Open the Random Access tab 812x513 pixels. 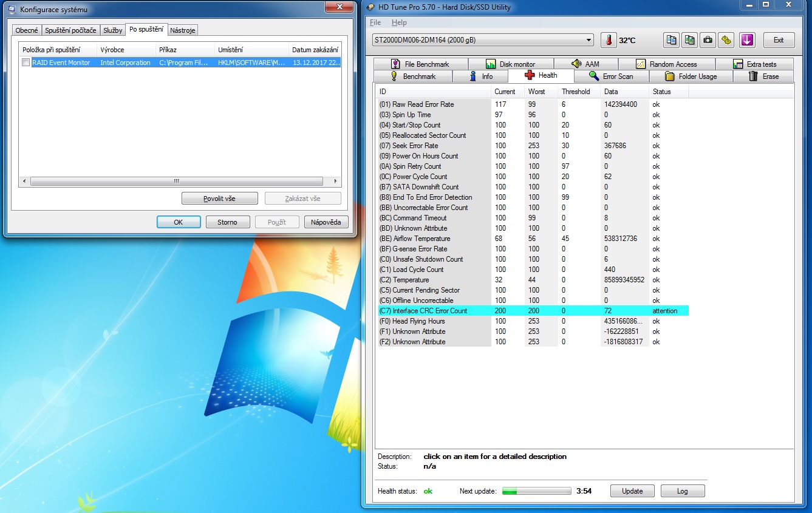point(666,64)
